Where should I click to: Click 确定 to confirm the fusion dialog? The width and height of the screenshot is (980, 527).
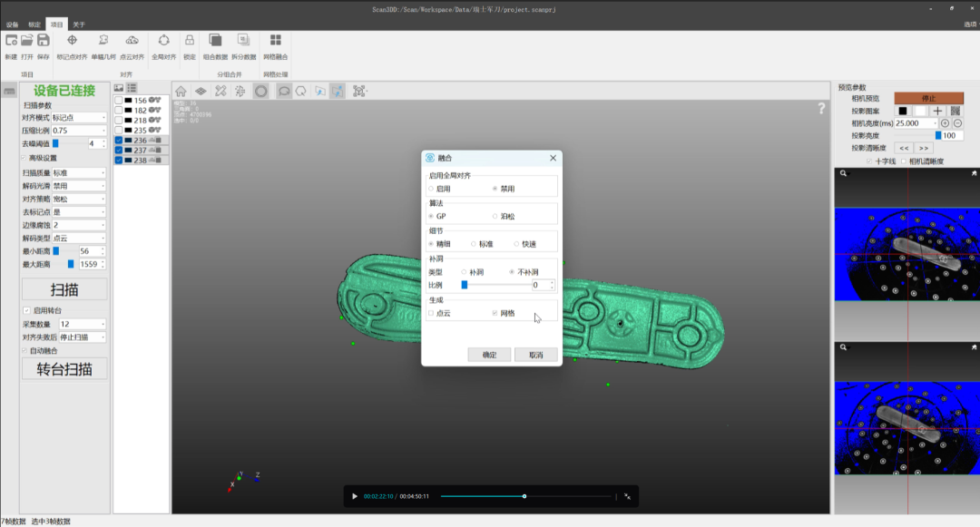coord(488,354)
